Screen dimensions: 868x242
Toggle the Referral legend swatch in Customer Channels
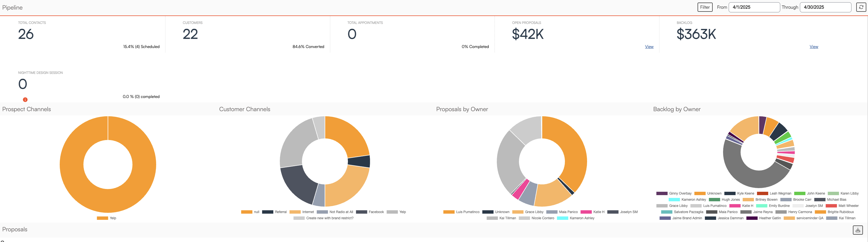pyautogui.click(x=267, y=212)
